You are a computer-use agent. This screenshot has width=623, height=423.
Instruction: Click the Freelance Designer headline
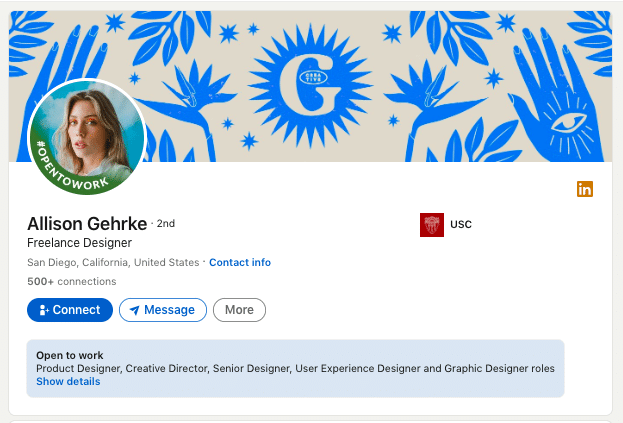click(79, 243)
